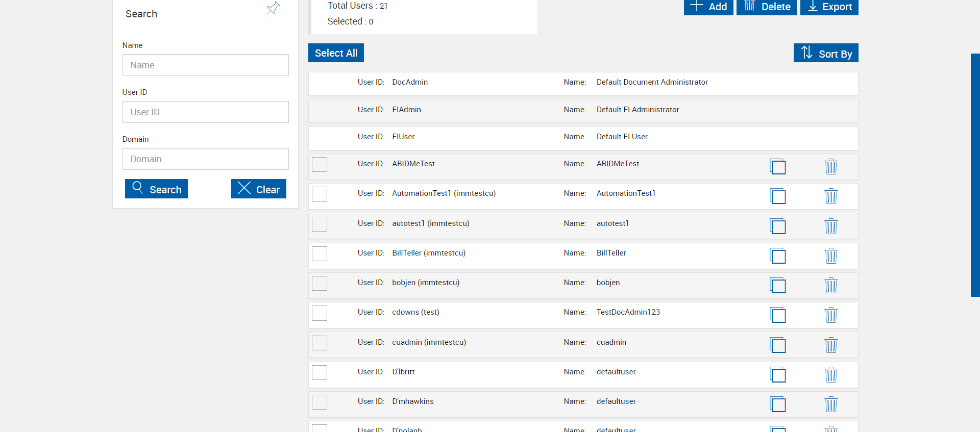
Task: Click the Total Users count text
Action: [x=357, y=6]
